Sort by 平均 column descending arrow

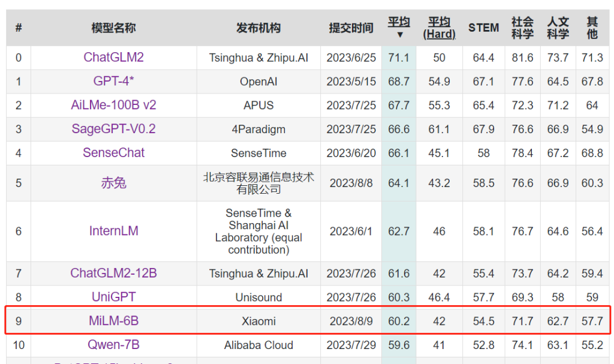pos(399,35)
